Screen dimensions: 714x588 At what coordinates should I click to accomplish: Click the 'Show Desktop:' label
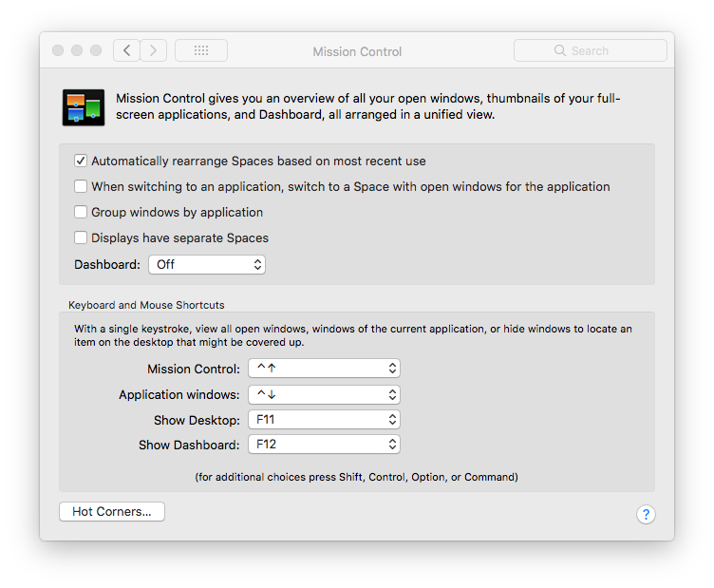tap(197, 420)
